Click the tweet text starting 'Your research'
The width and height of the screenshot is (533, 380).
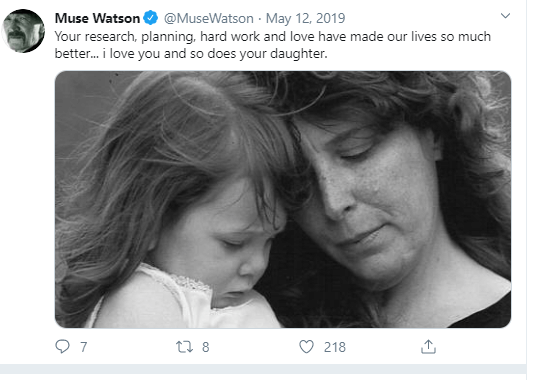273,45
